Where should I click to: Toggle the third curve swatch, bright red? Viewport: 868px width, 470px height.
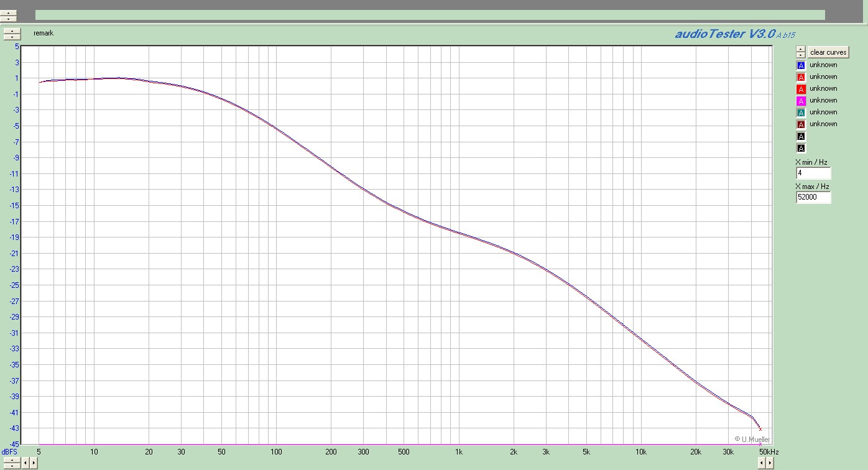(x=801, y=89)
